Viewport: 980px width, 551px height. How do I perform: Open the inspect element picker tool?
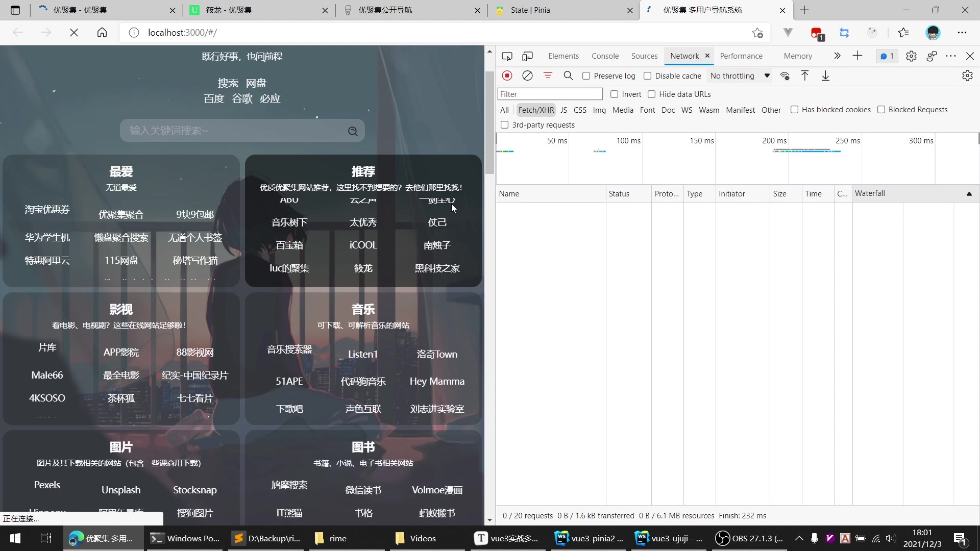[x=507, y=56]
